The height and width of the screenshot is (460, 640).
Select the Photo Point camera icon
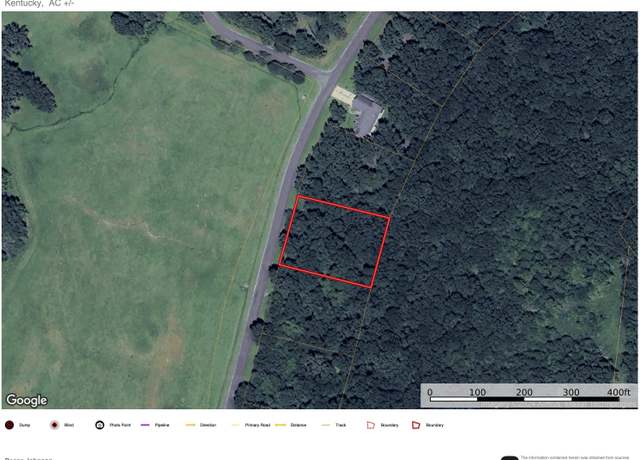pyautogui.click(x=100, y=425)
